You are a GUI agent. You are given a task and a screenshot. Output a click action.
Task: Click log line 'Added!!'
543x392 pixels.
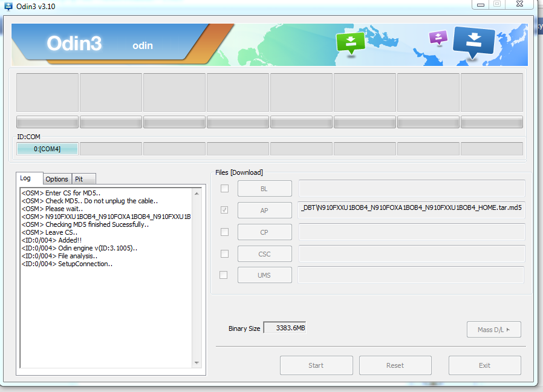pyautogui.click(x=51, y=240)
